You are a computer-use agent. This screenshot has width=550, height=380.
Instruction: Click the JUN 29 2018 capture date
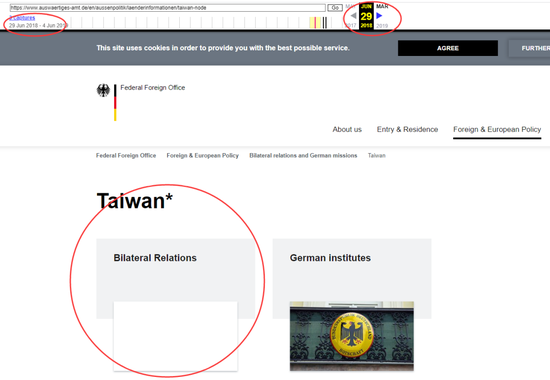pyautogui.click(x=366, y=16)
